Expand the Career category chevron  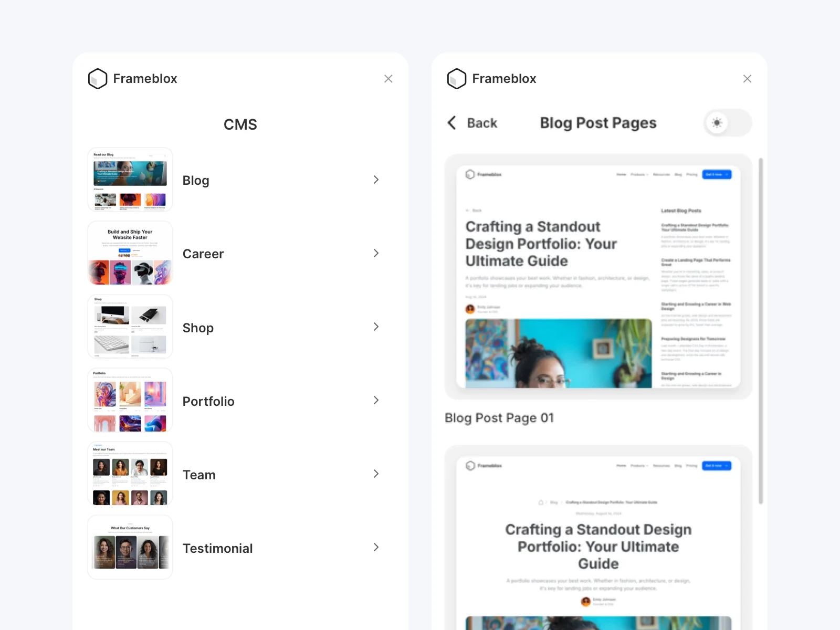click(376, 253)
